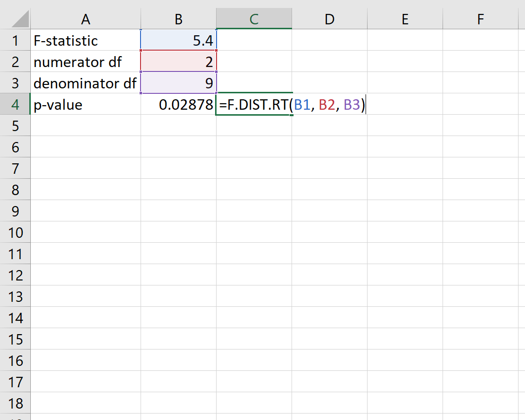The image size is (525, 420).
Task: Select column header A
Action: [x=85, y=19]
